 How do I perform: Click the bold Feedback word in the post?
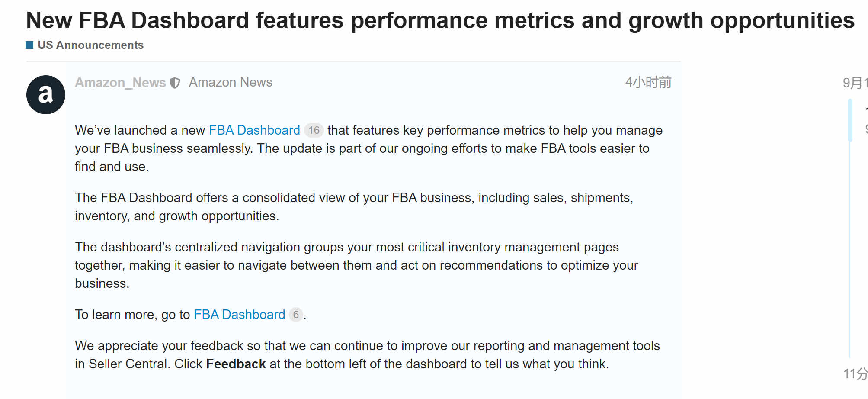coord(236,364)
